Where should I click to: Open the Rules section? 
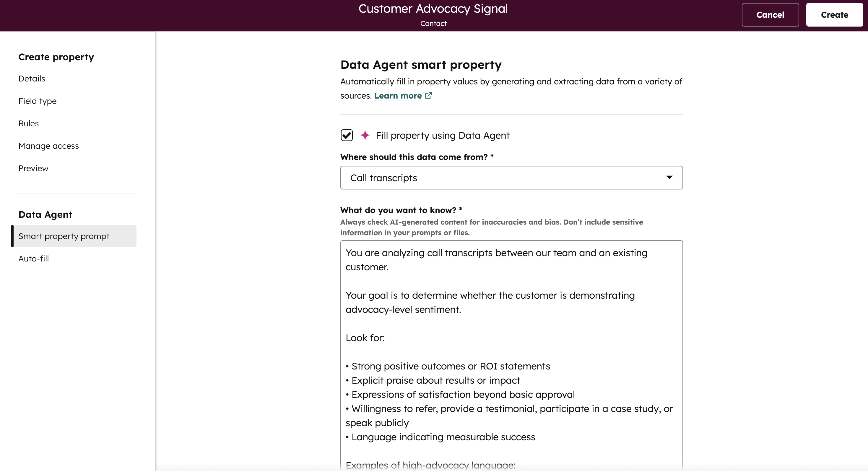coord(28,123)
